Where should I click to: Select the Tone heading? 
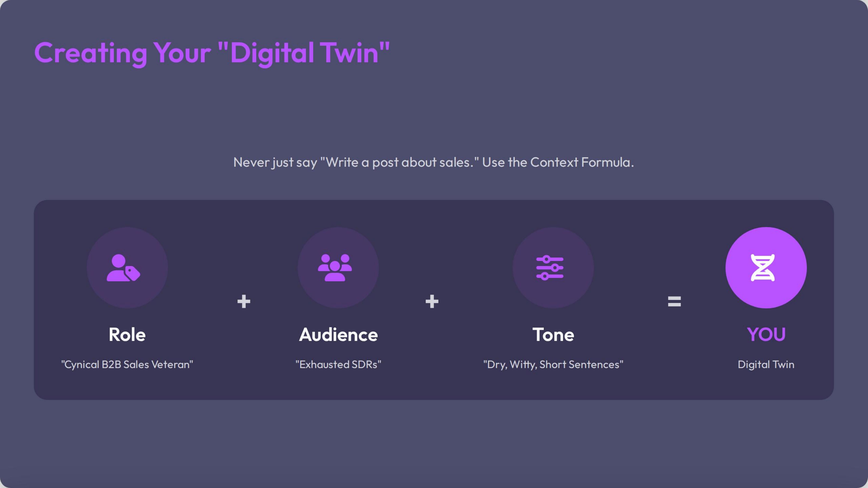click(x=553, y=334)
